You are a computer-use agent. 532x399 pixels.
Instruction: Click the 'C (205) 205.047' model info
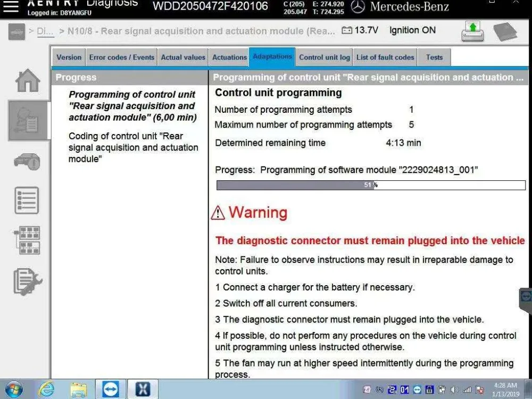coord(295,8)
